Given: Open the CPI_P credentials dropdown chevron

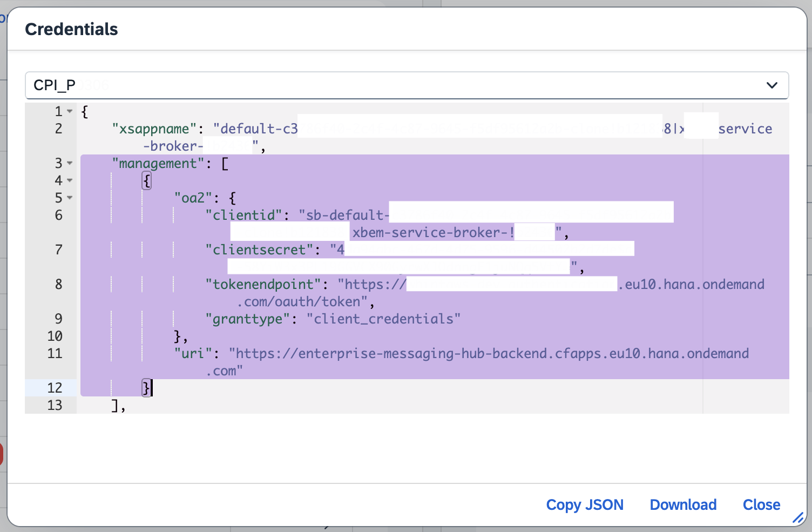Looking at the screenshot, I should 772,85.
